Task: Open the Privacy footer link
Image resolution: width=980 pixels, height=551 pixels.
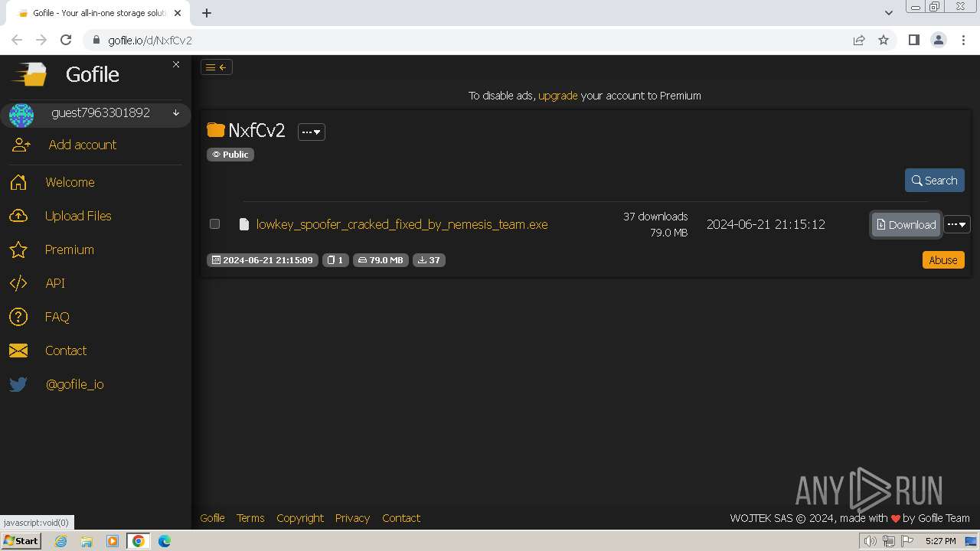Action: (352, 518)
